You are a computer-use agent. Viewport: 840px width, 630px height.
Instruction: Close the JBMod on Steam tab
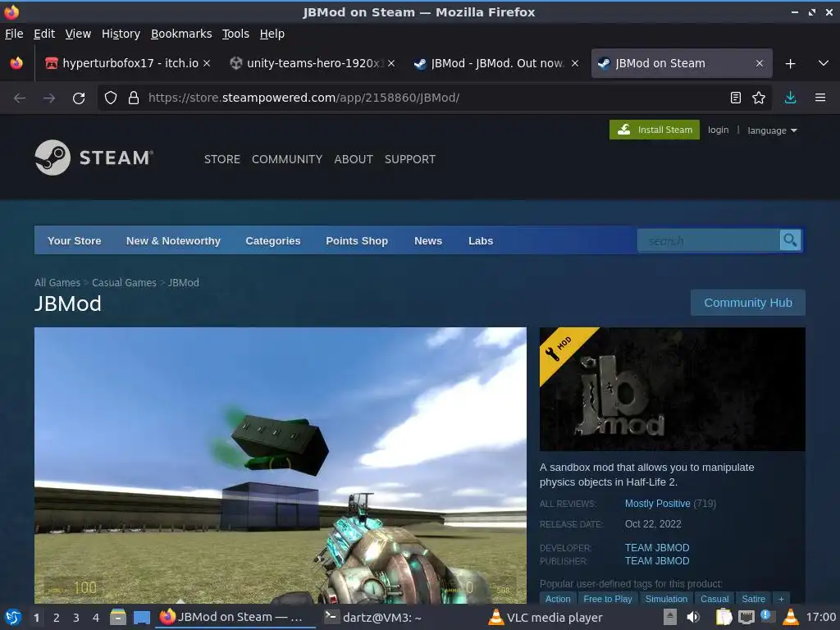(759, 63)
